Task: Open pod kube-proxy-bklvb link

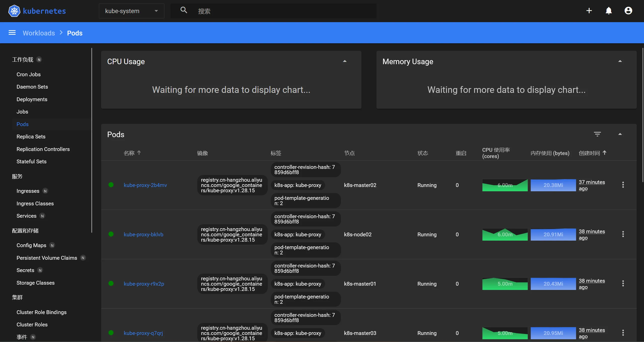Action: [143, 235]
